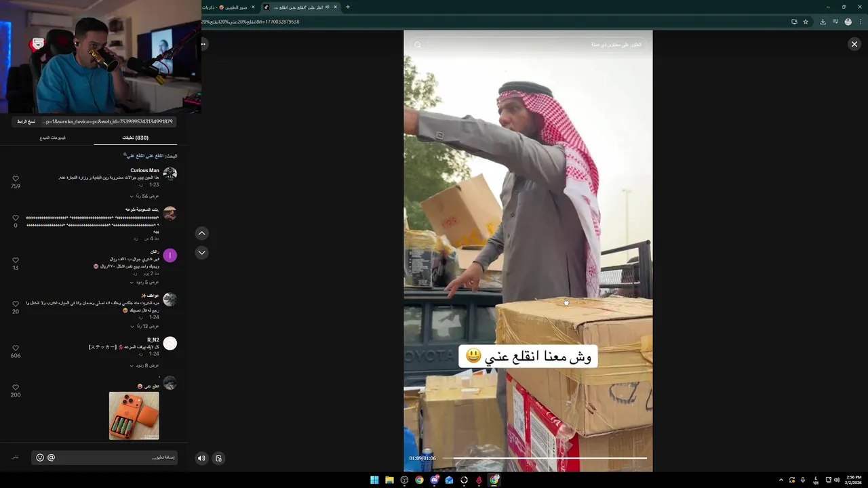
Task: Open the orange phone image in comment
Action: click(134, 415)
